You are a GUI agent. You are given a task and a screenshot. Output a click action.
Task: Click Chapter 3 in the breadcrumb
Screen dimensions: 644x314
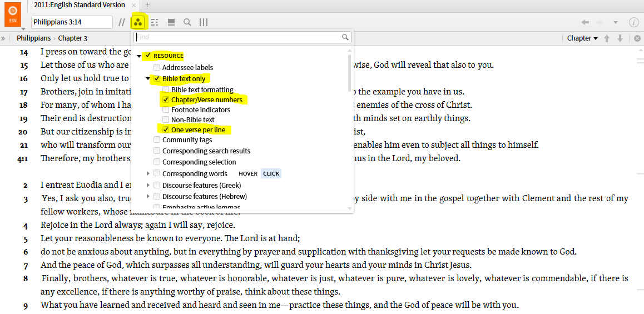[x=73, y=38]
